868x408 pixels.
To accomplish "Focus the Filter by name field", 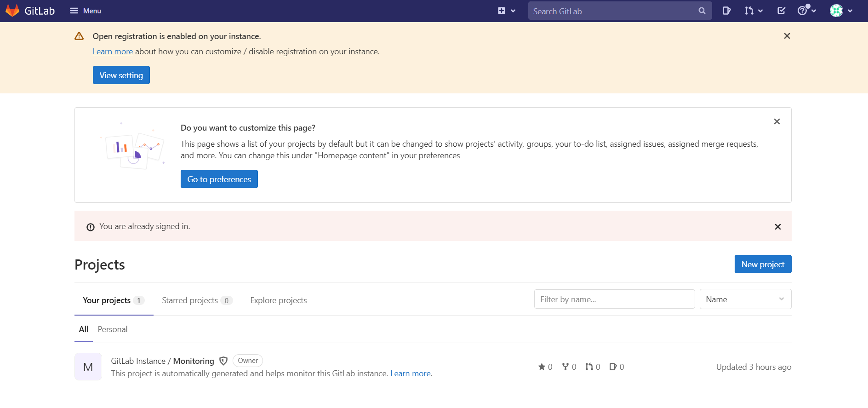I will coord(614,299).
